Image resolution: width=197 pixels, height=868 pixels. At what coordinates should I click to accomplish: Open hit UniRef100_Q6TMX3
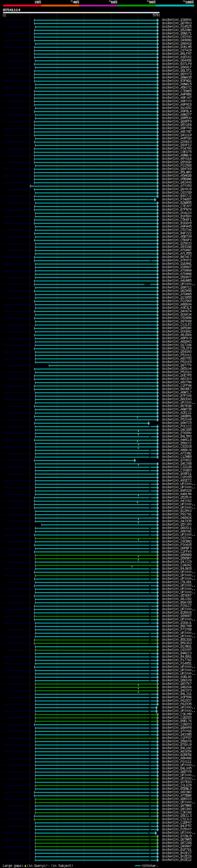point(177,23)
